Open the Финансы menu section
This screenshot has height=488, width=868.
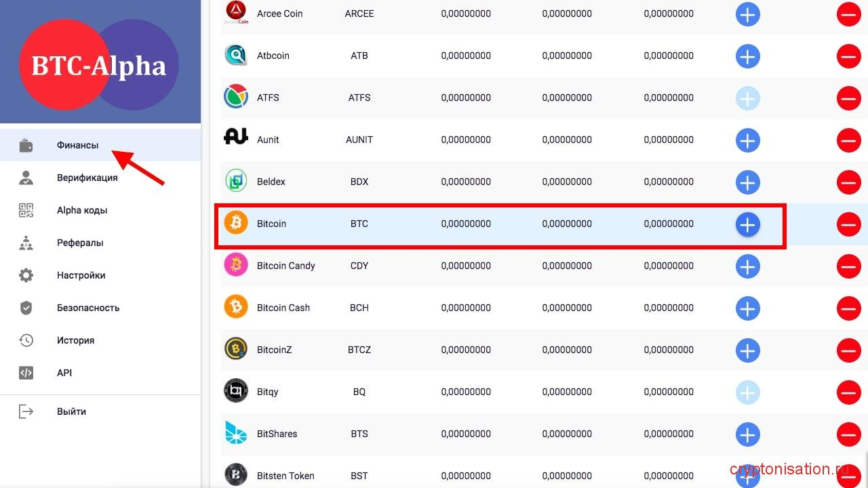coord(77,145)
